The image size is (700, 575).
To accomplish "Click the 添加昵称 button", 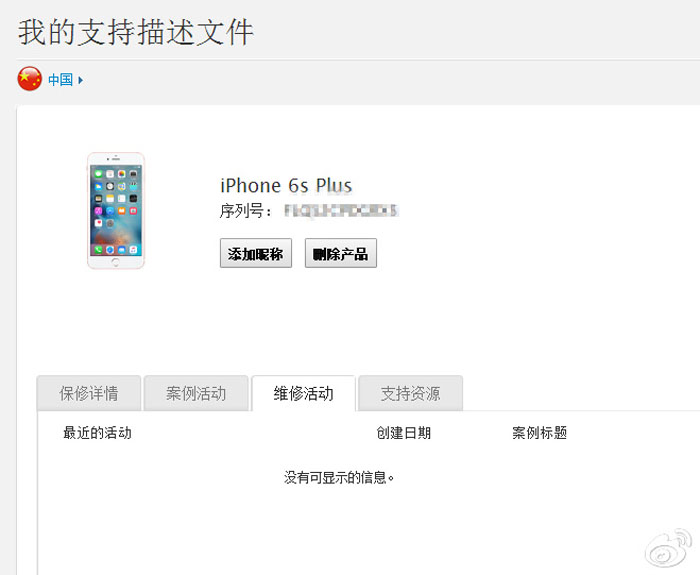I will pyautogui.click(x=256, y=253).
